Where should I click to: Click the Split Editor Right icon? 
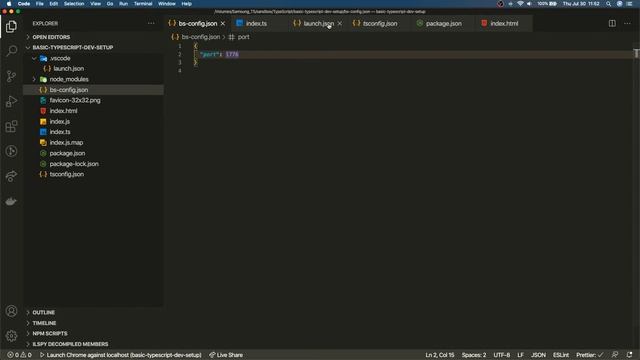pyautogui.click(x=612, y=23)
